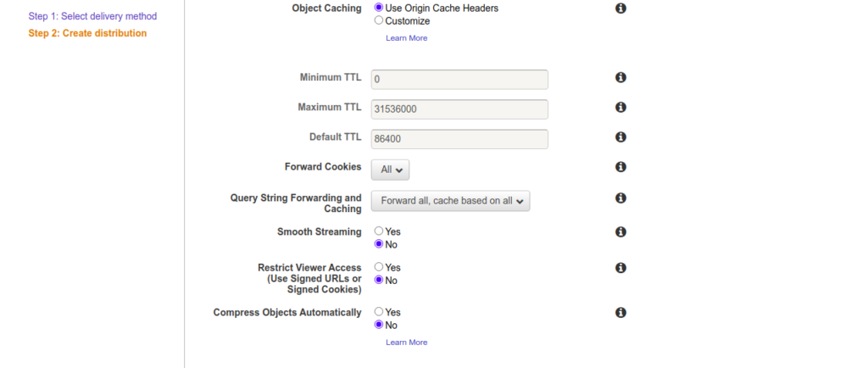Click Learn More under Compress Objects
This screenshot has width=868, height=368.
(407, 343)
